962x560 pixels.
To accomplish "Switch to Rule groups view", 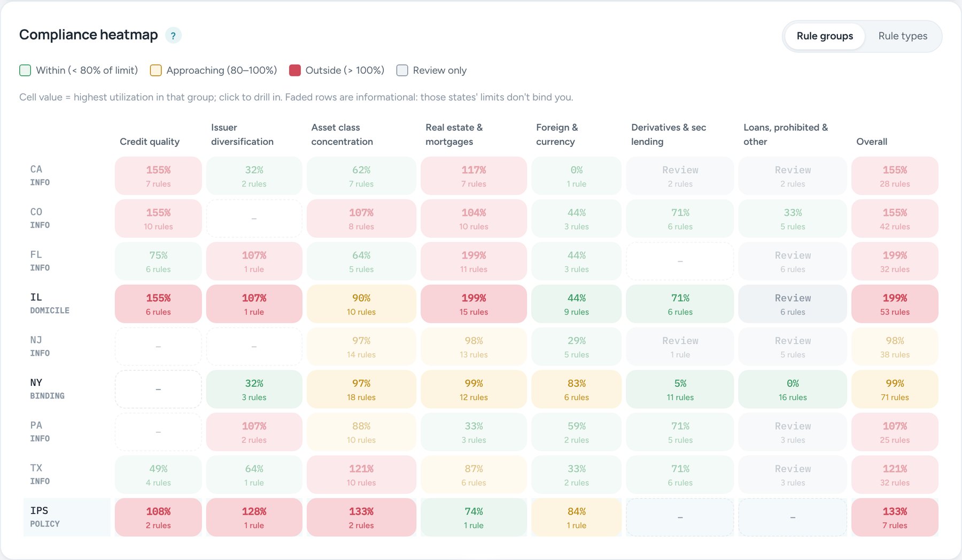I will (x=825, y=36).
